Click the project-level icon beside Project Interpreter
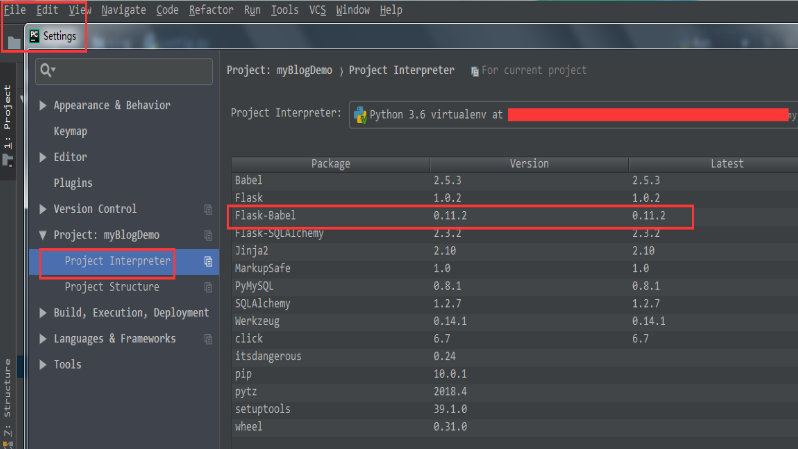This screenshot has width=798, height=449. coord(208,262)
